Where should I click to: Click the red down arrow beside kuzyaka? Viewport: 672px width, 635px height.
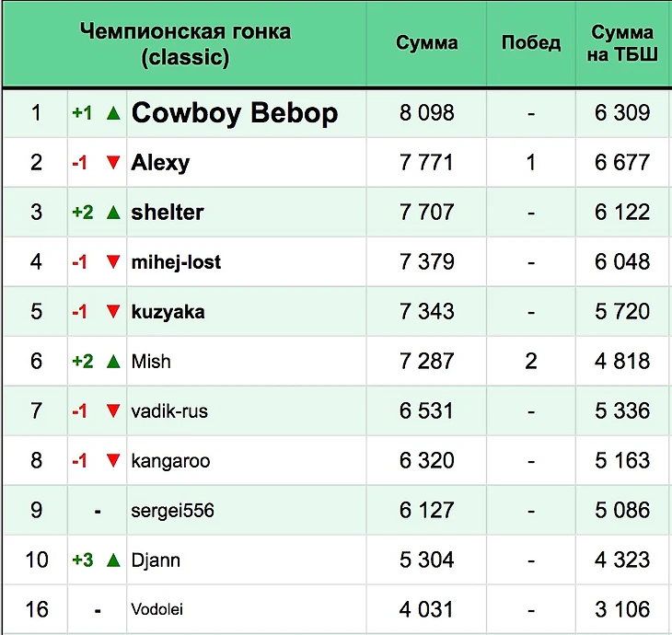tap(113, 311)
